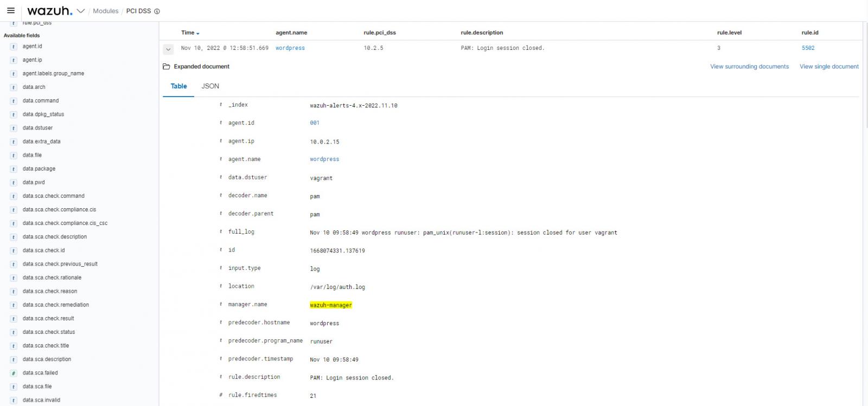This screenshot has height=406, width=868.
Task: Open the Wazuh menu dropdown arrow
Action: tap(81, 11)
